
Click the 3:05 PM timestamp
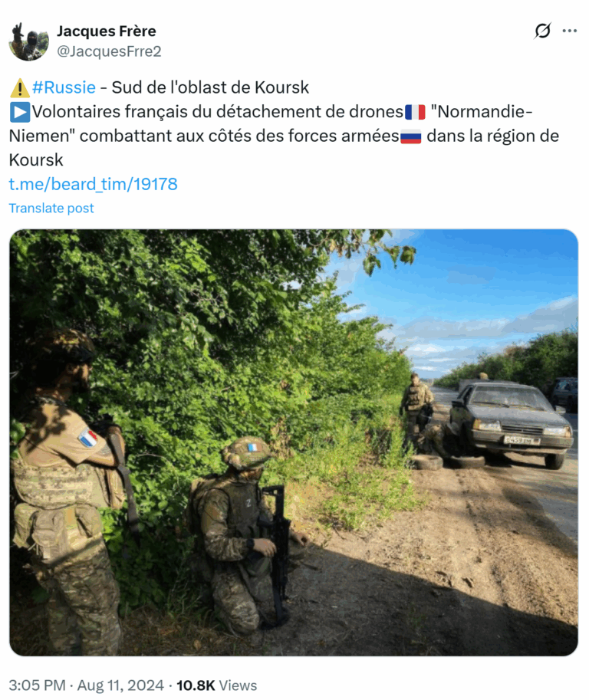tap(37, 685)
